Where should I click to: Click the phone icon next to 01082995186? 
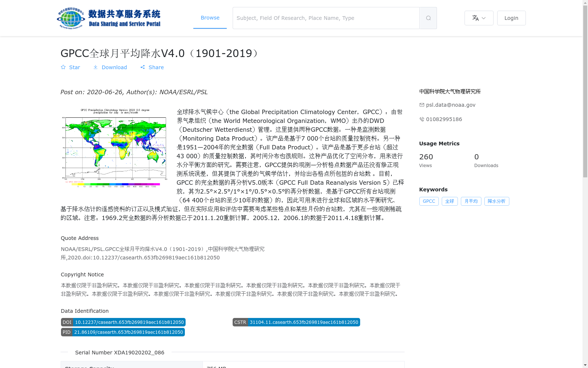[x=422, y=119]
